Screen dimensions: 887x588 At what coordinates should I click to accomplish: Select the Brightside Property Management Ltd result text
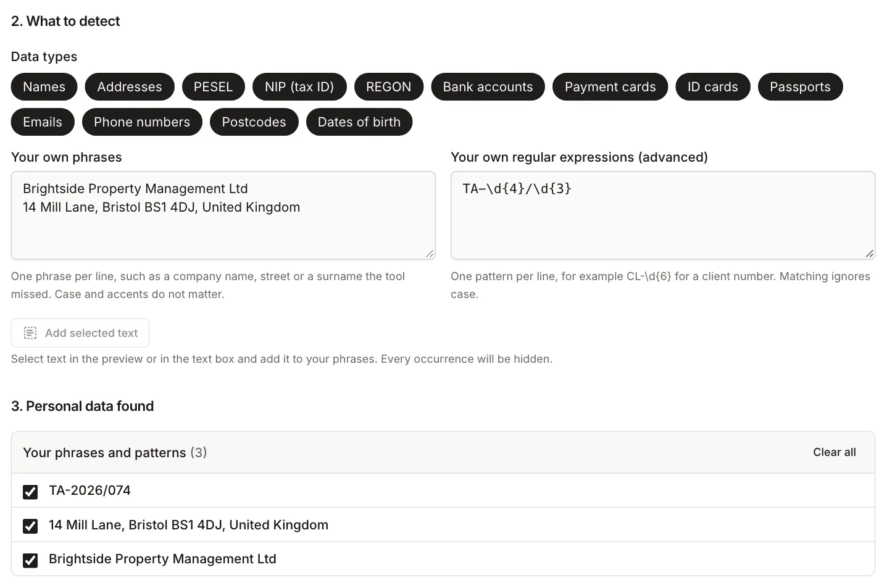tap(162, 559)
